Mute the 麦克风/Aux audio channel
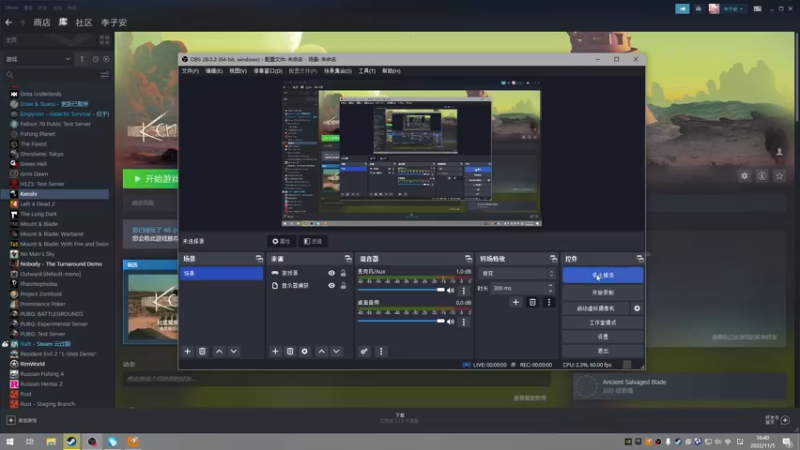This screenshot has height=450, width=800. [x=451, y=290]
